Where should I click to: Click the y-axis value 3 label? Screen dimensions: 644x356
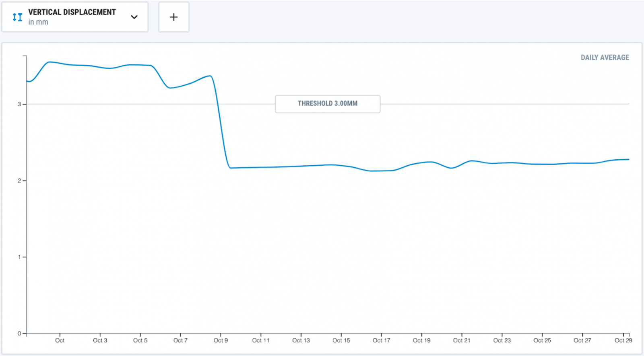click(19, 104)
